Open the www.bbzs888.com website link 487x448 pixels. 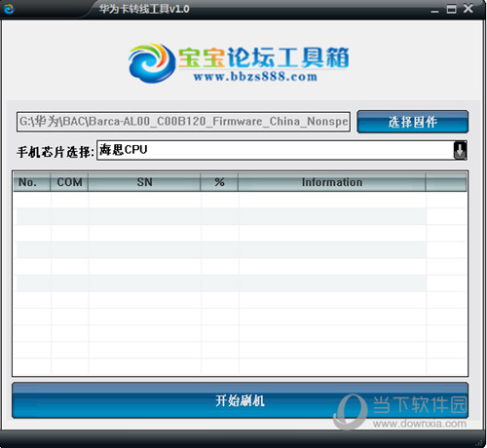255,77
